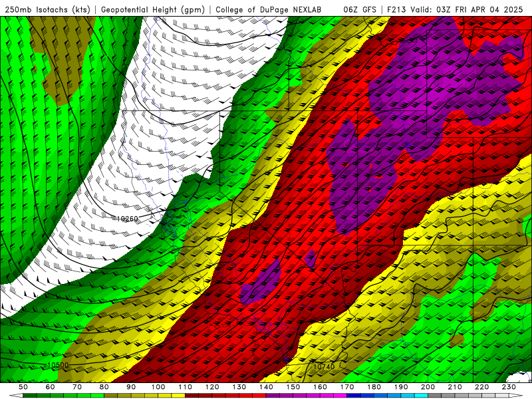This screenshot has width=532, height=399.
Task: Click the '250mb Isotachs (kts)' title text
Action: coord(47,9)
